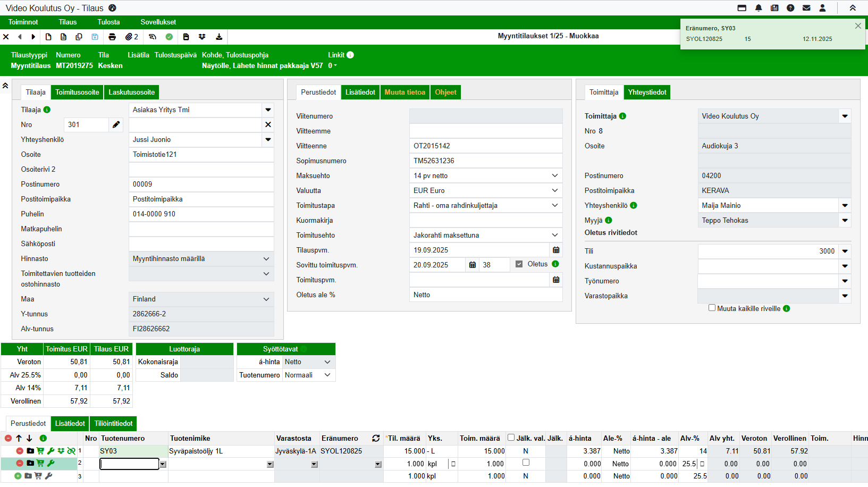The width and height of the screenshot is (868, 487).
Task: Toggle the Oletus checkbox
Action: coord(519,264)
